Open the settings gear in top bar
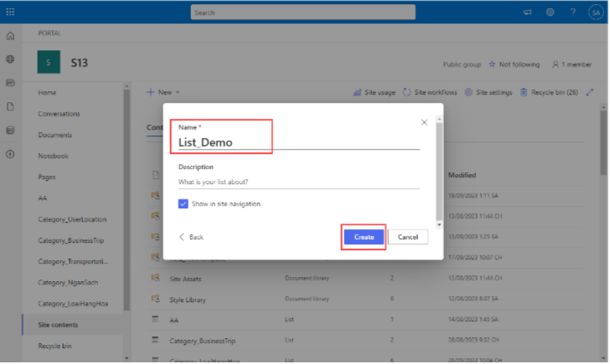This screenshot has height=364, width=610. click(x=550, y=13)
